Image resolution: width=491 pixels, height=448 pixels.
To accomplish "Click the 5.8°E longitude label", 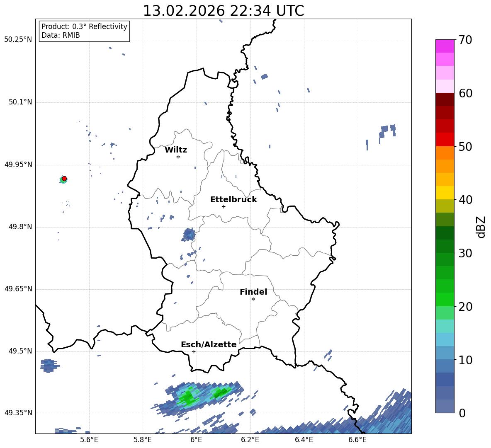I will (143, 440).
